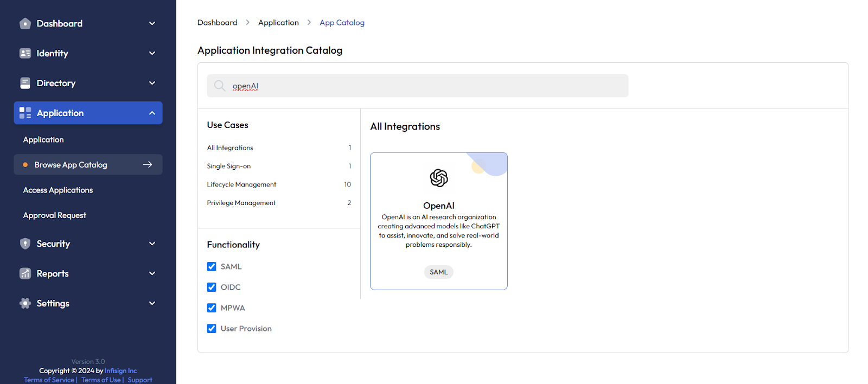Click the arrow icon on Browse App Catalog

click(148, 164)
